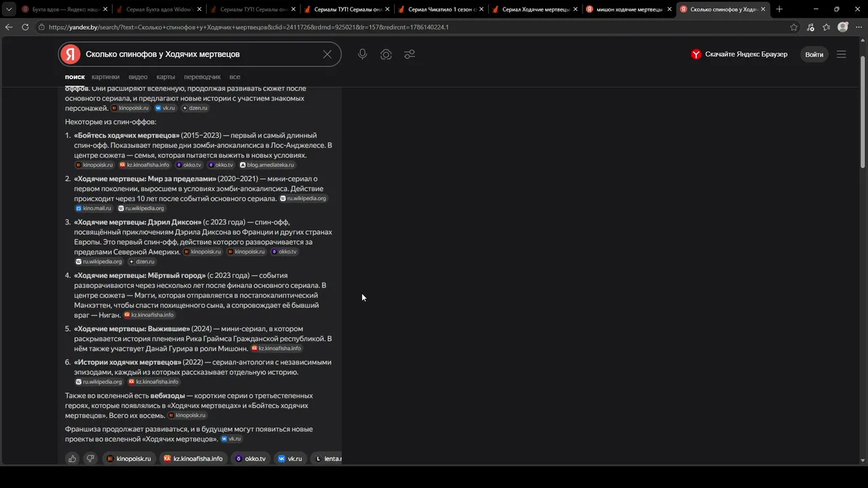Open kz.kinoafisha.info chip in 'Выжившие' item
Screen dimensions: 868x488
(x=276, y=348)
